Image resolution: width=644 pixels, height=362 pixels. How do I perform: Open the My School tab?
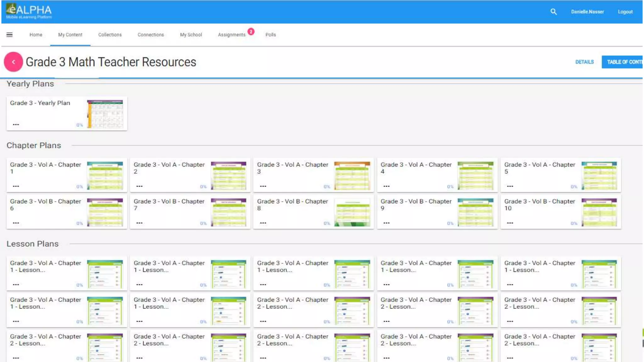[x=191, y=35]
